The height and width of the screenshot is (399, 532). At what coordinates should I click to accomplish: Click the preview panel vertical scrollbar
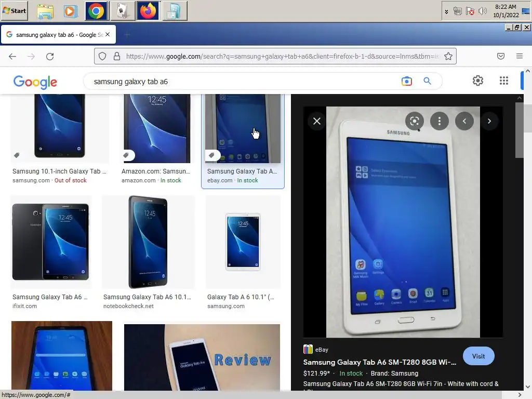click(519, 130)
